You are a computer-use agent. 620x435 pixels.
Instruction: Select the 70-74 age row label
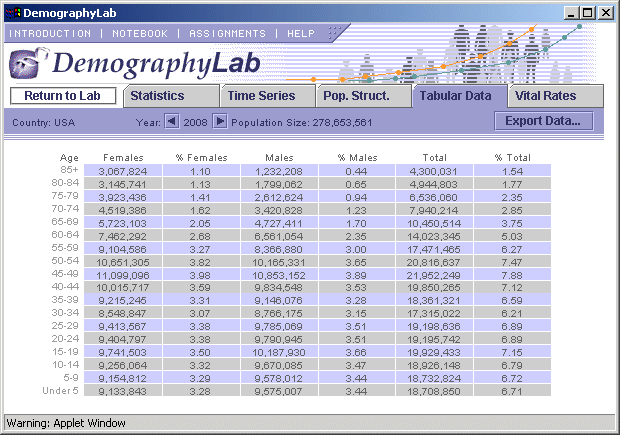pos(65,209)
